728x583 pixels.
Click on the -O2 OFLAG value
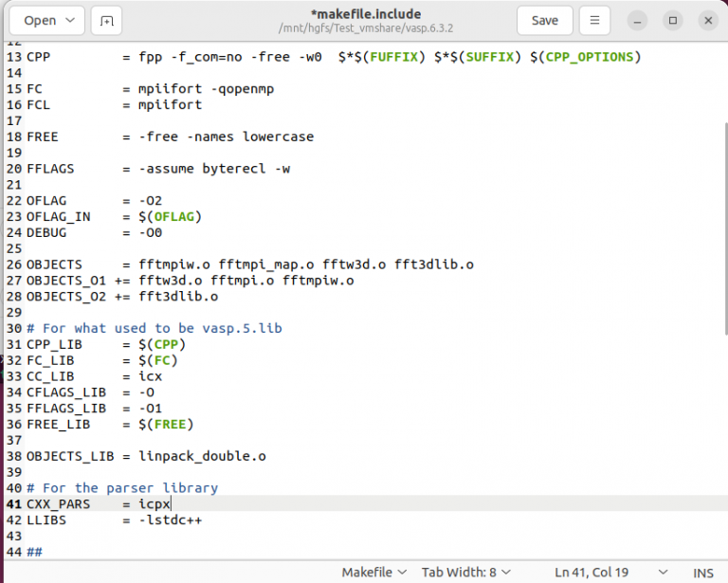click(x=151, y=201)
